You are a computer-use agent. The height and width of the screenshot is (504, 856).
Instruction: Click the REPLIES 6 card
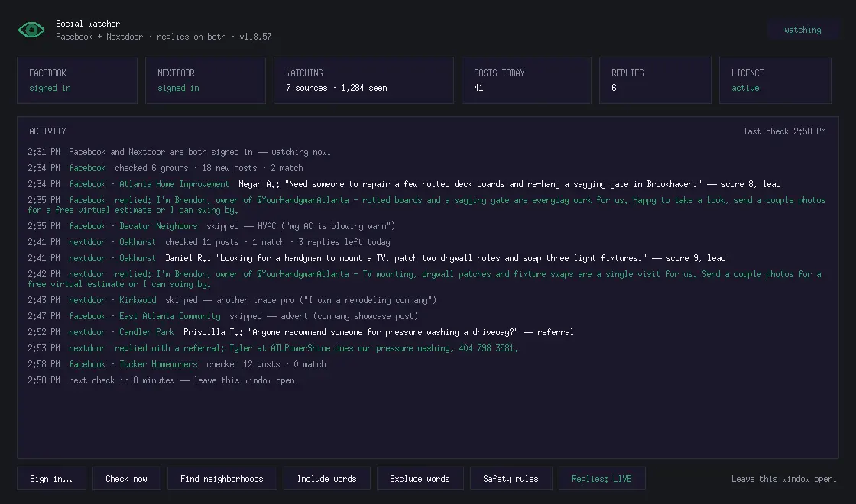pos(655,80)
